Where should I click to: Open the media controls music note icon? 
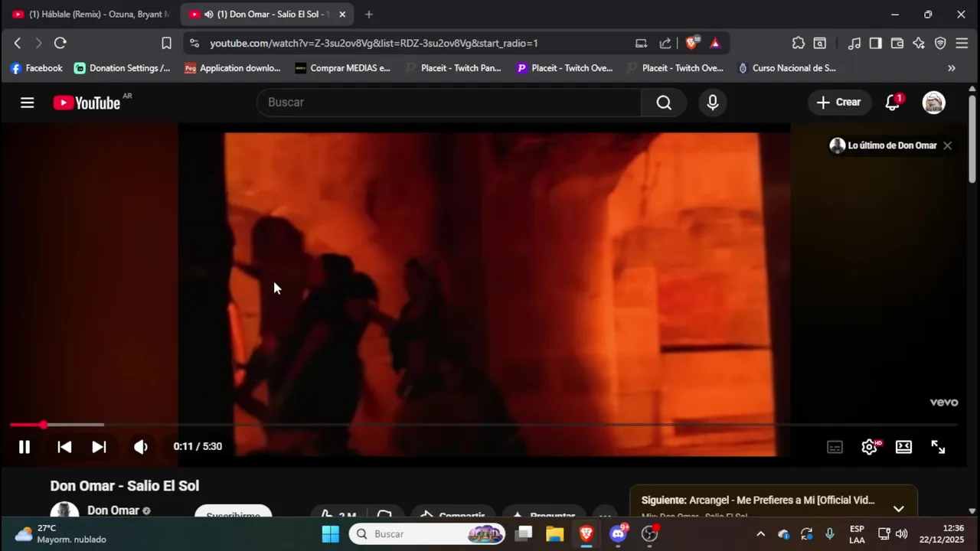[854, 44]
